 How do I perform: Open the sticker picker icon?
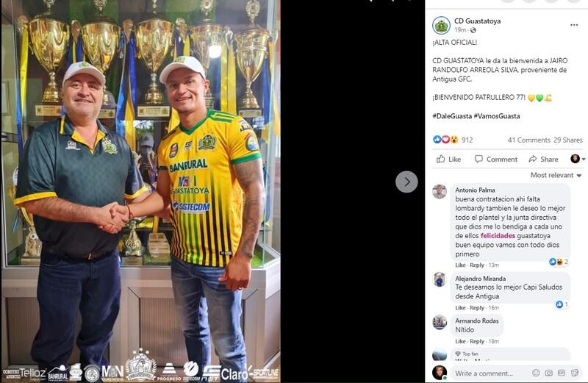574,373
